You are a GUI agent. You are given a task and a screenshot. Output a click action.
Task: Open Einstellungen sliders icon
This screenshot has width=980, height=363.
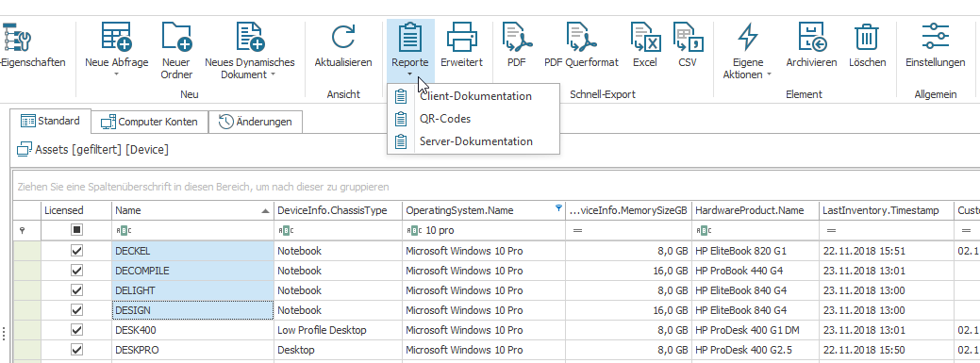(x=936, y=37)
